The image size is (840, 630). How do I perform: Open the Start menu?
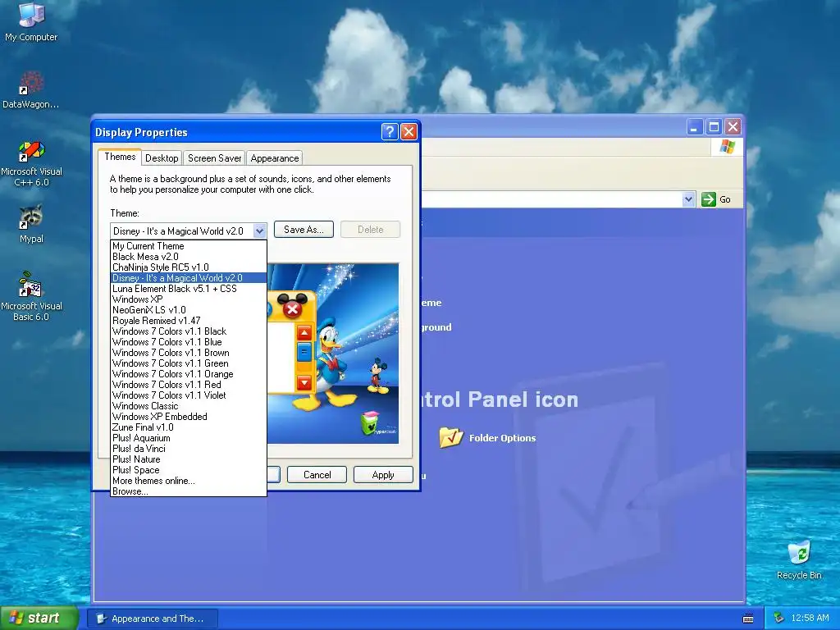click(39, 619)
